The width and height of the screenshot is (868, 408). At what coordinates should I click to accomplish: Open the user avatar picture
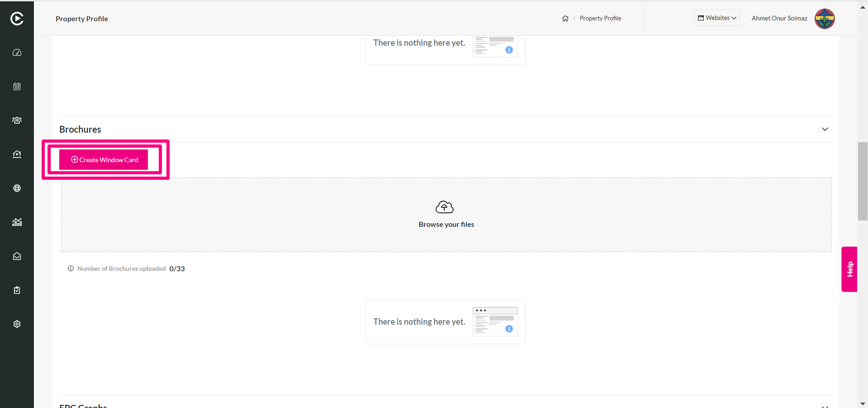point(825,19)
